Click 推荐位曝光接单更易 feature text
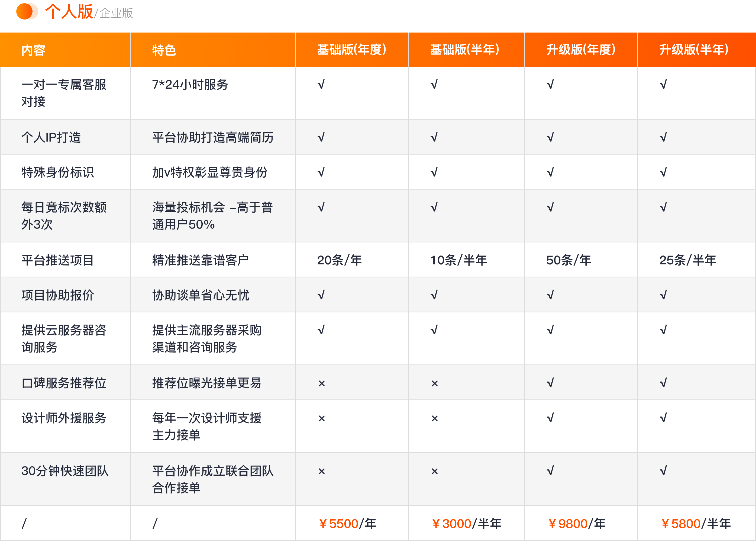 point(207,383)
